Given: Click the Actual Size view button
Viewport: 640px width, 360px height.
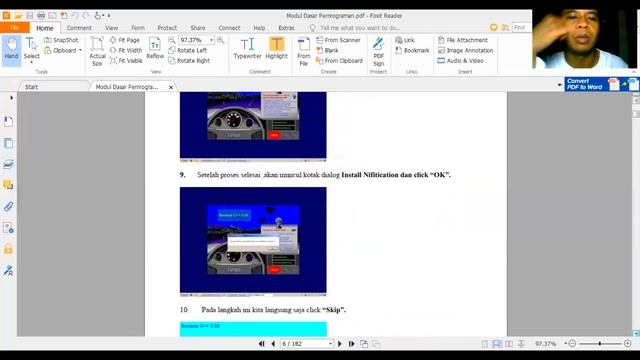Looking at the screenshot, I should (97, 51).
